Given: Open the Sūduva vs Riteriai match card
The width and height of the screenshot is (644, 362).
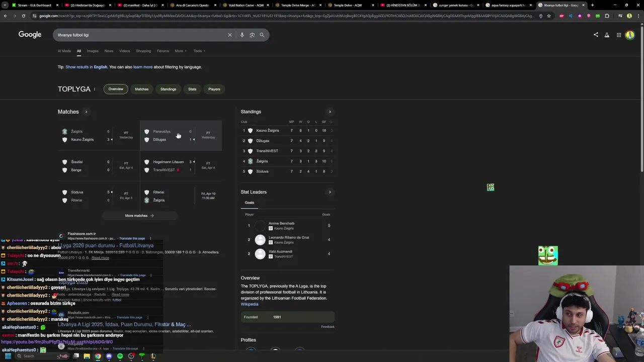Looking at the screenshot, I should (99, 196).
